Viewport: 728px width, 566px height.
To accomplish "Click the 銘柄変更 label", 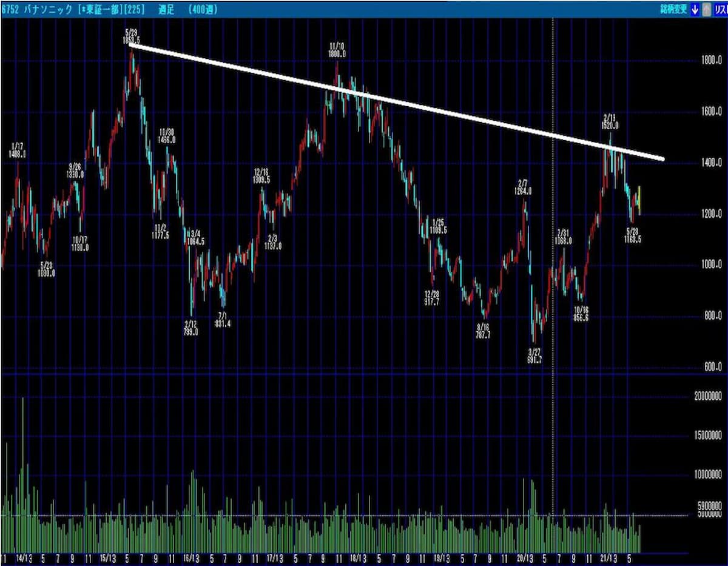I will [674, 9].
